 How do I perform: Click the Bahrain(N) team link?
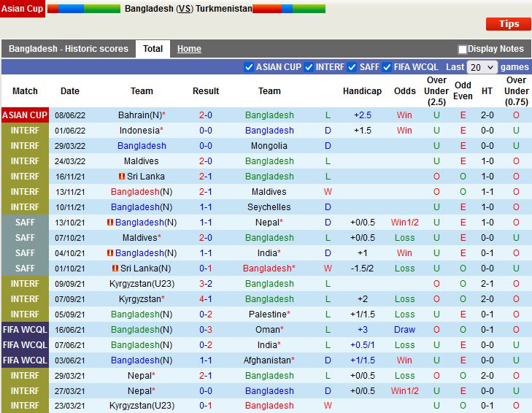139,115
